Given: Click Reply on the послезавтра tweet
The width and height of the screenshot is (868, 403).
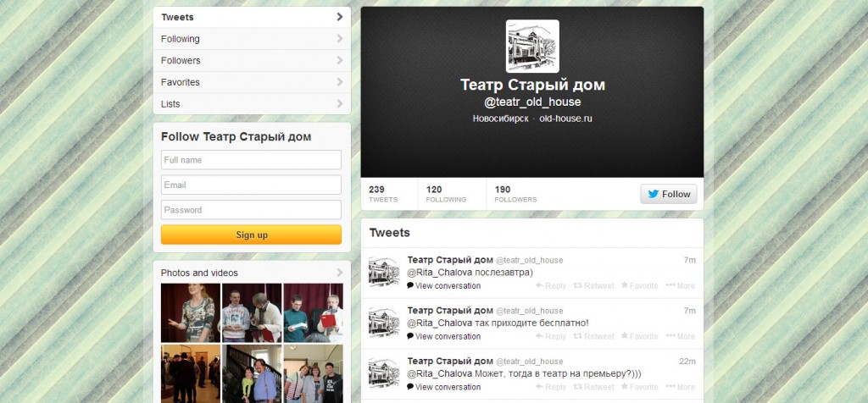Looking at the screenshot, I should click(x=551, y=286).
